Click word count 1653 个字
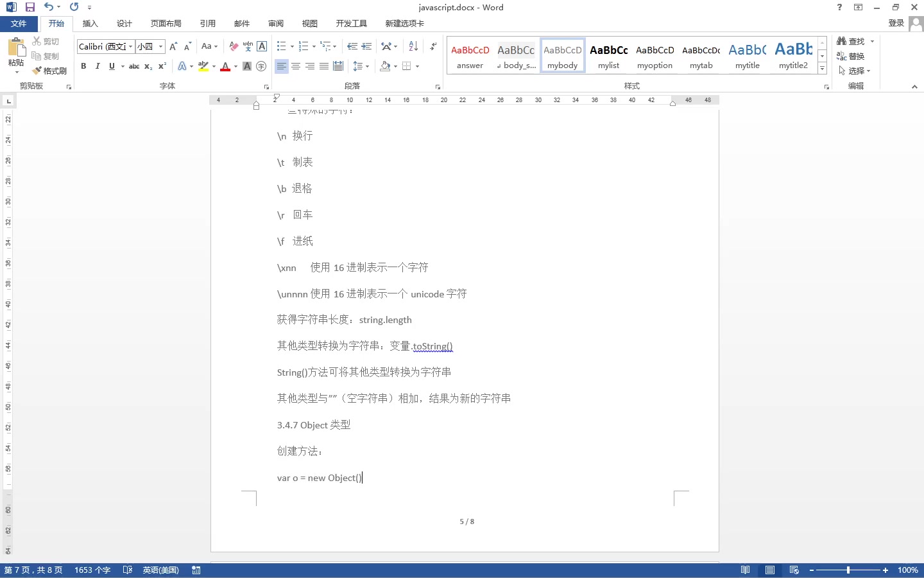The height and width of the screenshot is (578, 924). pyautogui.click(x=92, y=570)
